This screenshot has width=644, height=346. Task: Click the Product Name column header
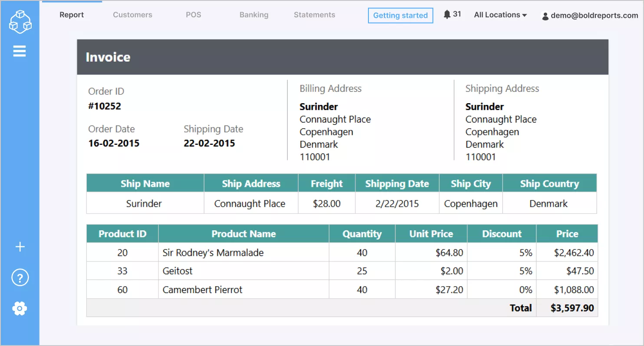coord(244,234)
